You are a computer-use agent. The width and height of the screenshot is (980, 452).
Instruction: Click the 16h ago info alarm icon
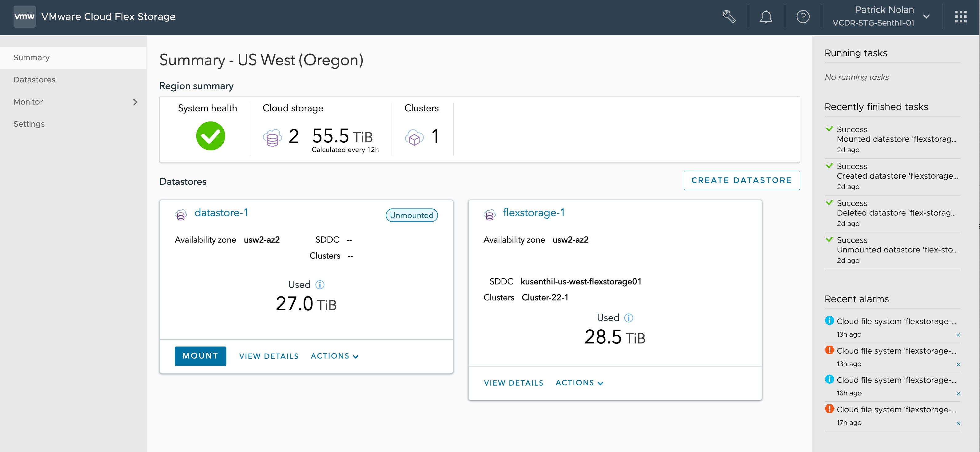[x=829, y=379]
